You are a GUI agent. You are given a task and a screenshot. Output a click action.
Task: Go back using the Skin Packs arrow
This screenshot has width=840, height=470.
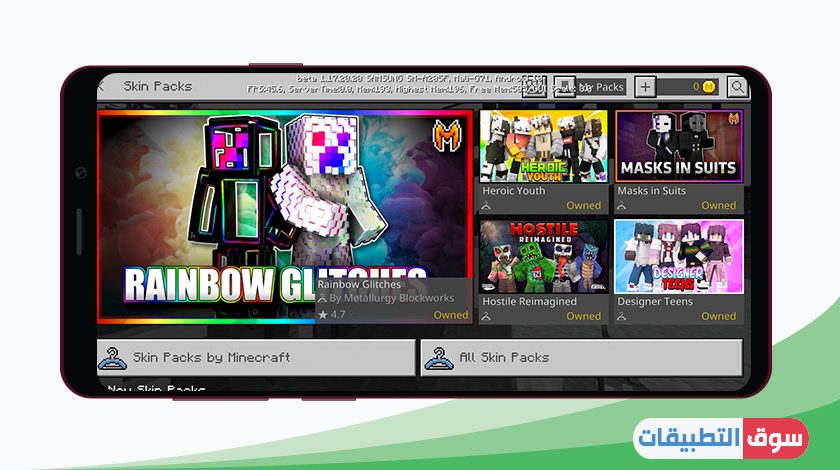101,86
